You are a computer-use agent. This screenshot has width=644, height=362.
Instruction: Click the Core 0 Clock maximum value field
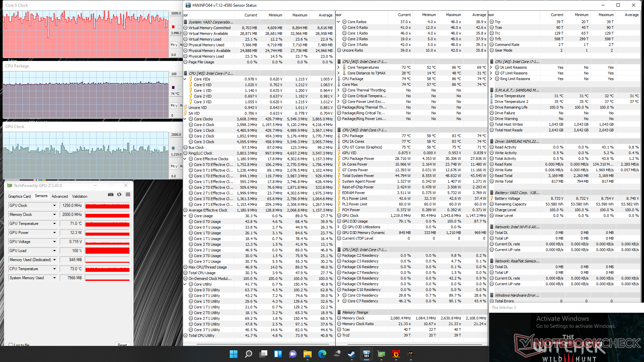176,13
